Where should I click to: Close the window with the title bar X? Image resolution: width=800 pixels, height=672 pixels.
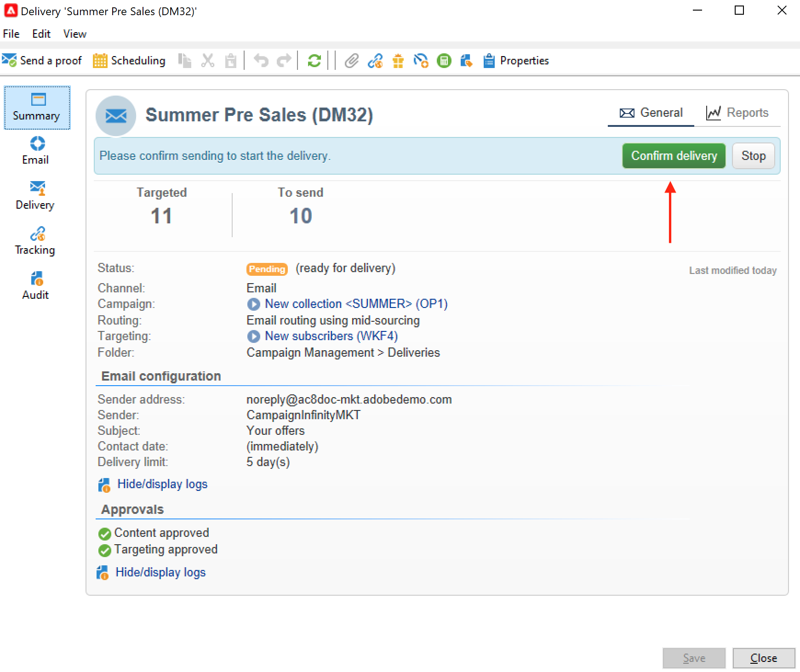point(782,10)
